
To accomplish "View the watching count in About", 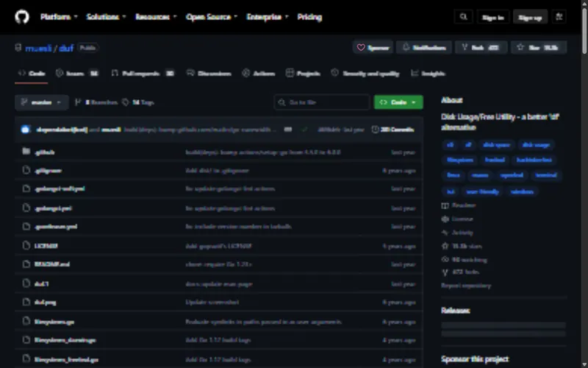I will [465, 260].
